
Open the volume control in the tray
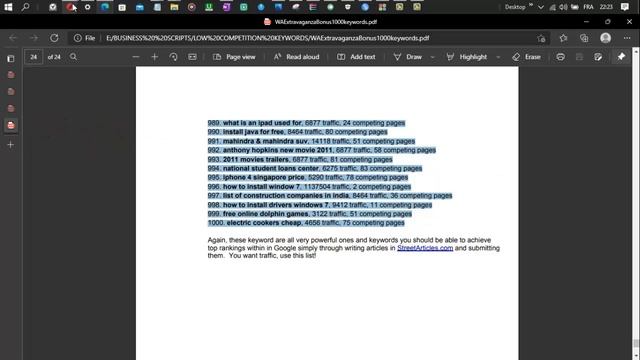(x=563, y=7)
